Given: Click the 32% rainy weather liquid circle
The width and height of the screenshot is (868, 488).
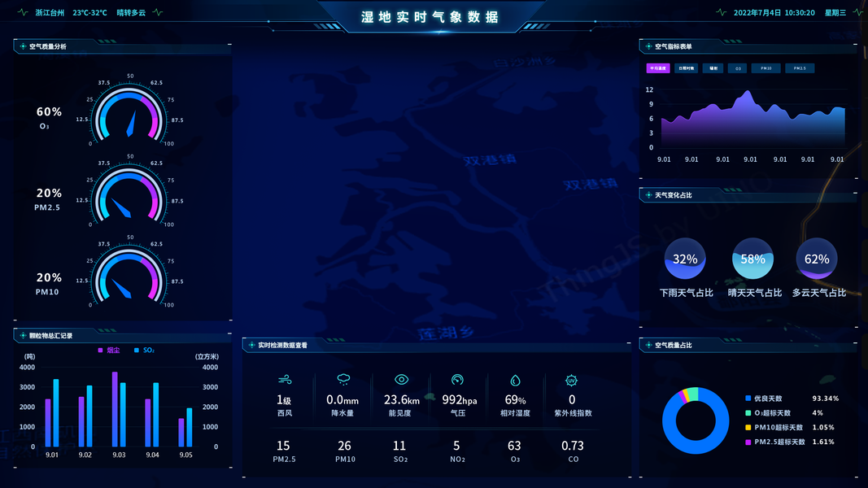Looking at the screenshot, I should coord(685,259).
